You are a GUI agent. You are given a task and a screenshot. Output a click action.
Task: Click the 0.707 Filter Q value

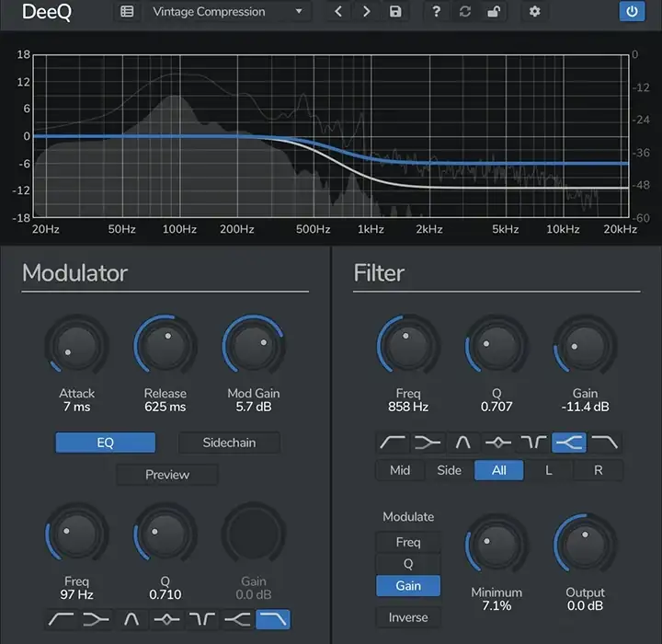(496, 407)
